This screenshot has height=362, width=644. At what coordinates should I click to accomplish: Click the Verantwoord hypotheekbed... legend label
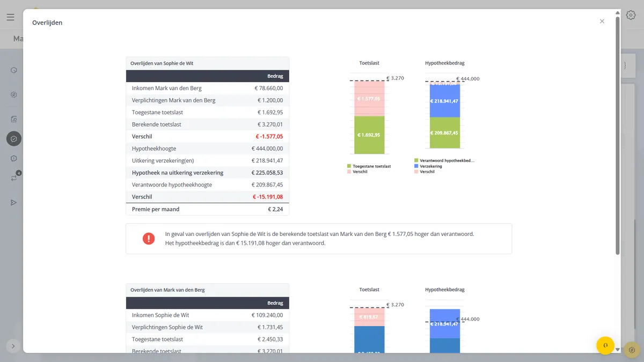pos(447,160)
